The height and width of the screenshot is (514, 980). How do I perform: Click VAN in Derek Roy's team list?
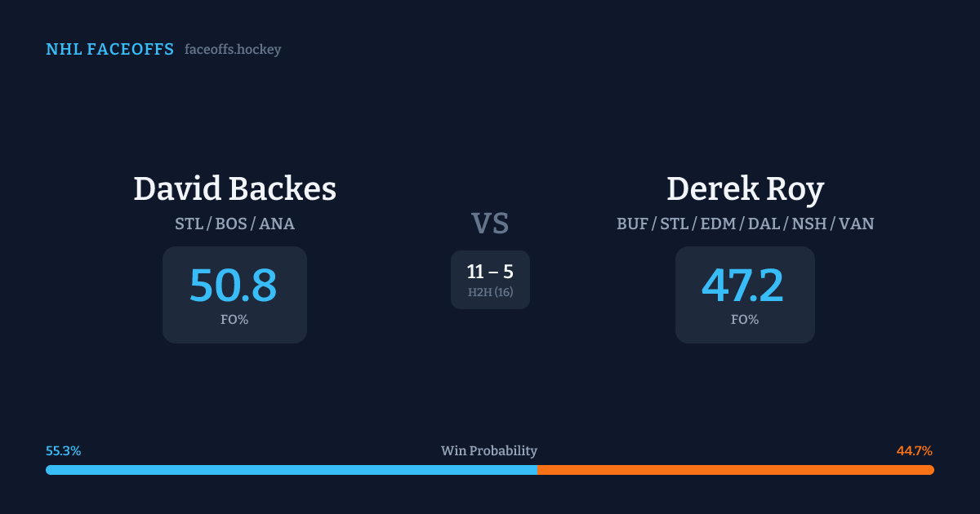pos(856,224)
